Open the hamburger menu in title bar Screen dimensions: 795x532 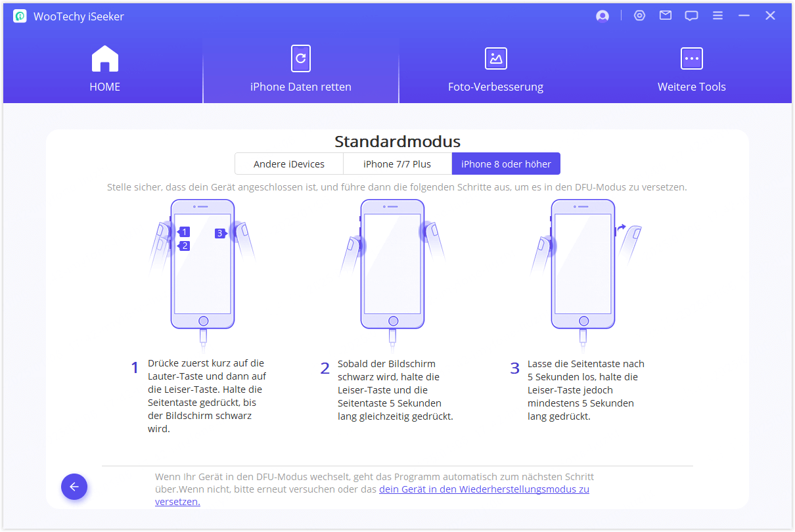(x=718, y=16)
